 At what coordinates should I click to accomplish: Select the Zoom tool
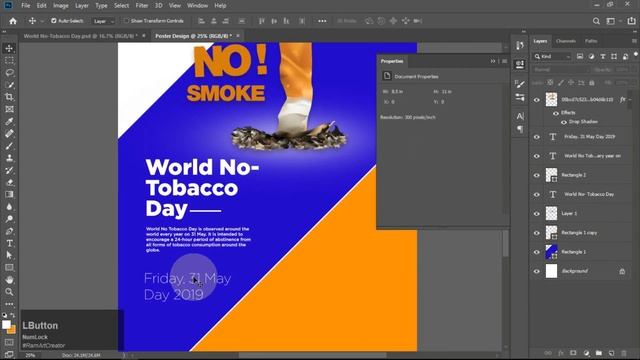[9, 292]
